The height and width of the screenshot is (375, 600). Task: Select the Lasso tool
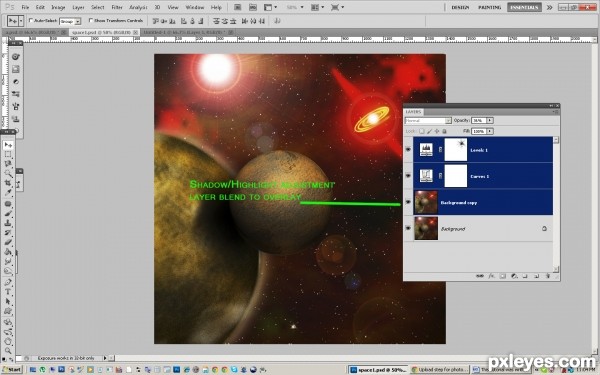tap(8, 164)
